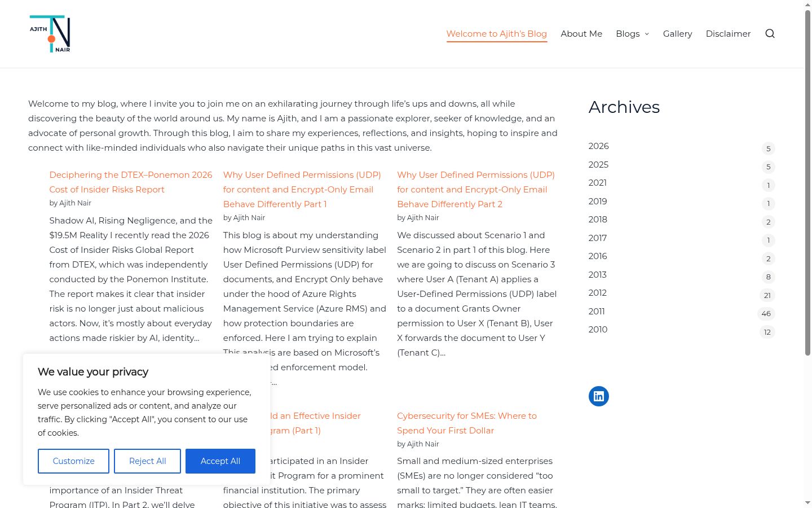Click the Archives heading
812x508 pixels.
coord(624,107)
